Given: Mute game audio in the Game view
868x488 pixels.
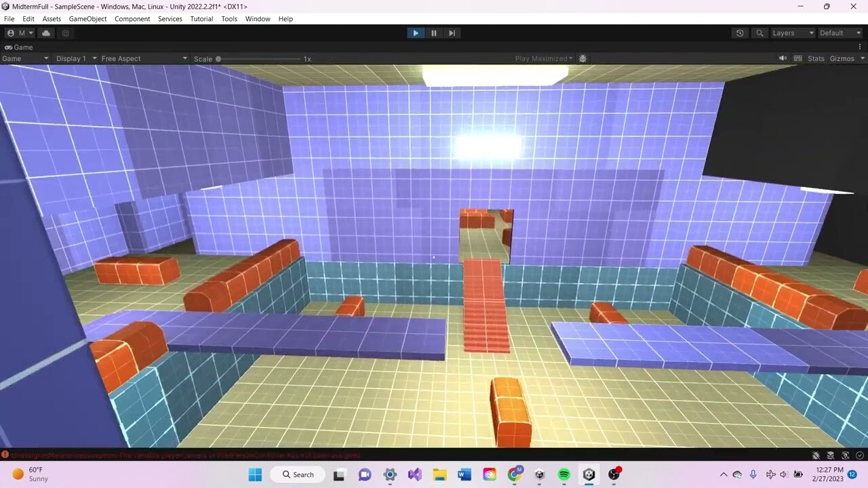Looking at the screenshot, I should pos(783,58).
